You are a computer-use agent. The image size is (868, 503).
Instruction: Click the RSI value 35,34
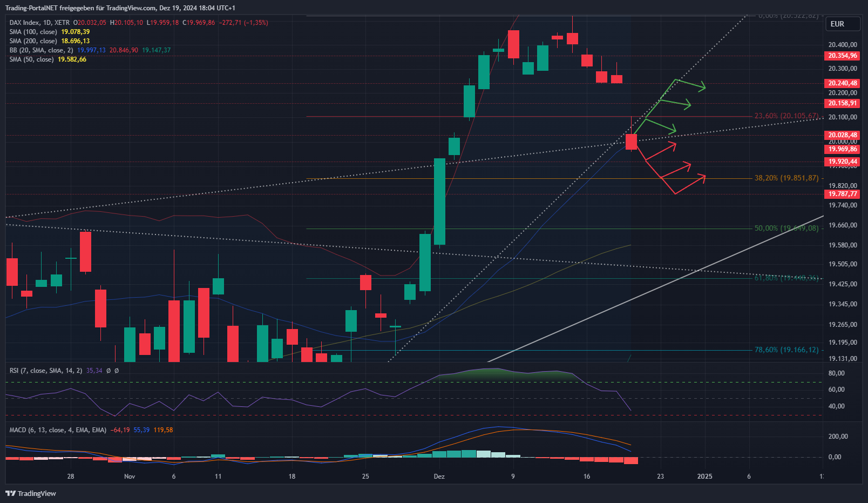[x=94, y=371]
